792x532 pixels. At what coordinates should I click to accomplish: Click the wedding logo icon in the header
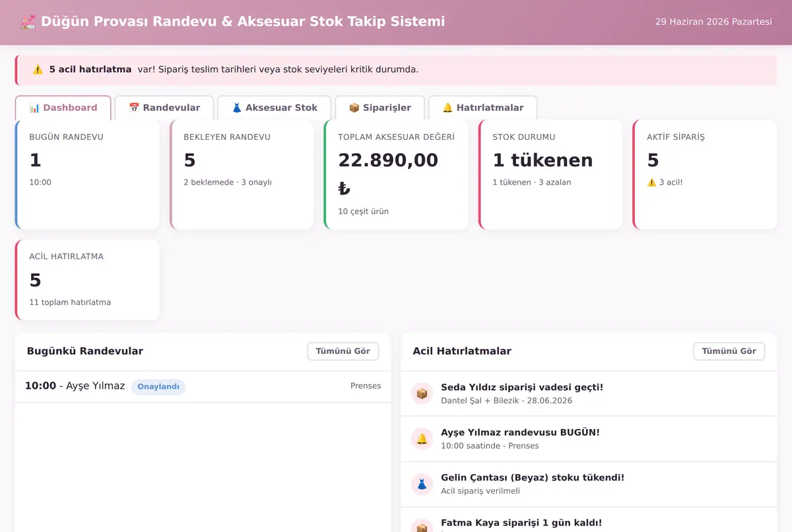(x=28, y=22)
